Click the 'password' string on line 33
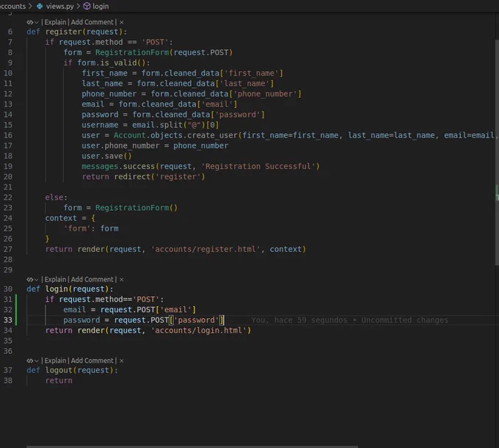The height and width of the screenshot is (448, 499). (x=197, y=320)
